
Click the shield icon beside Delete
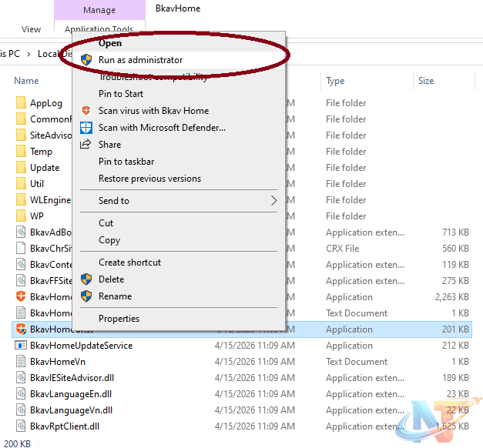[86, 279]
